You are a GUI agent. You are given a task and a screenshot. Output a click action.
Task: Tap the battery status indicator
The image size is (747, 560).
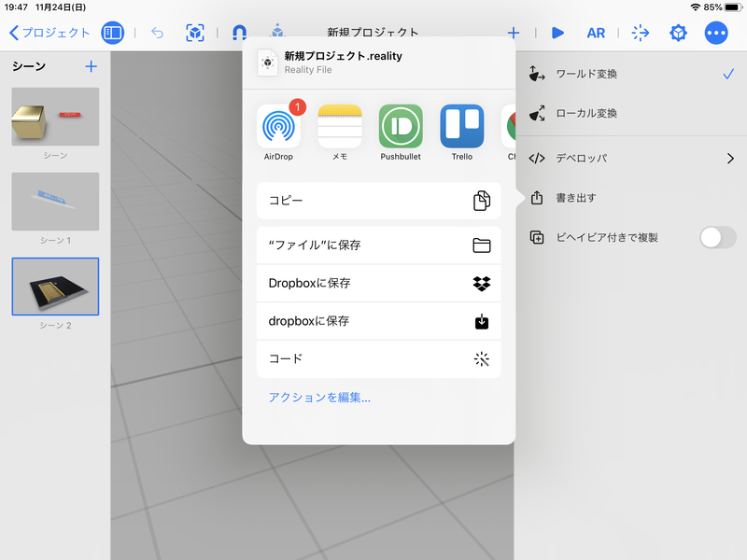click(x=733, y=7)
